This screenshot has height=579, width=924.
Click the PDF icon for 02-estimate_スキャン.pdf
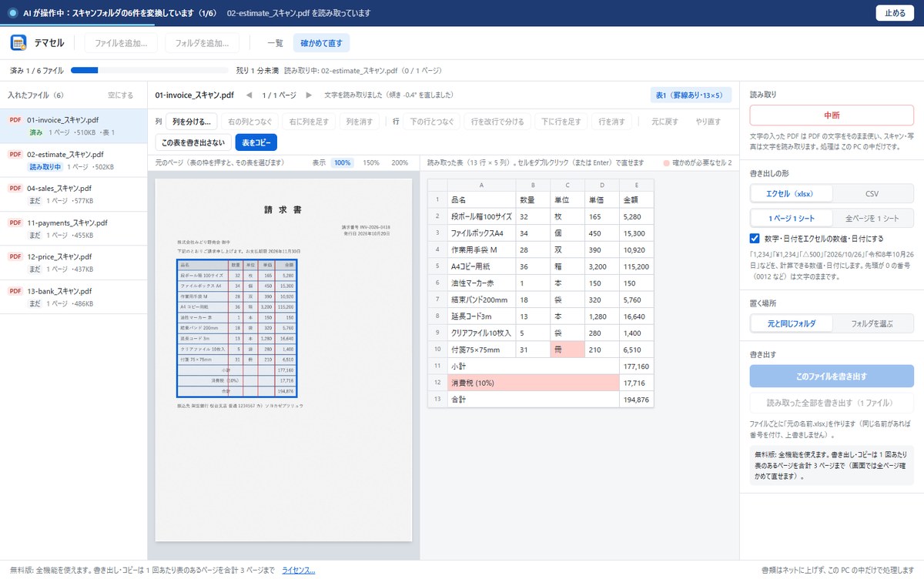pos(15,154)
